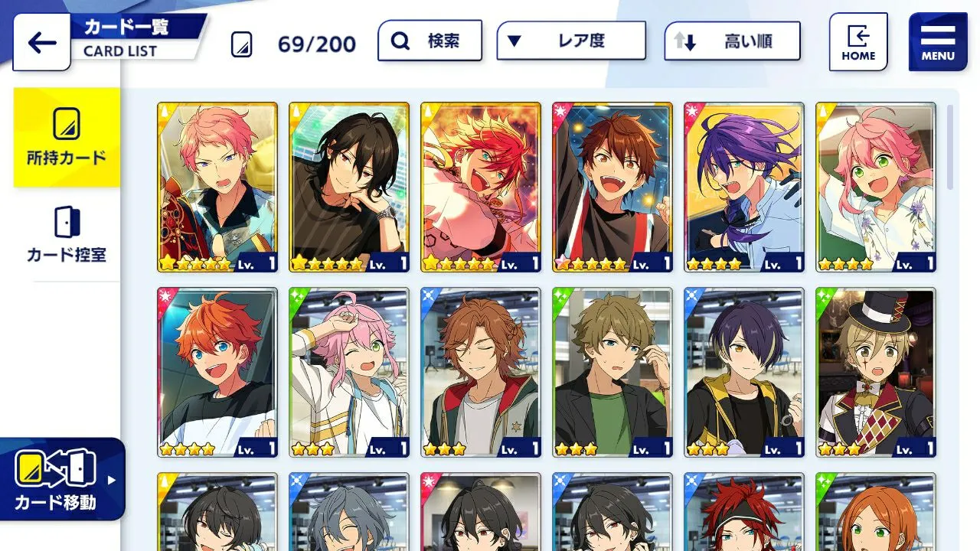Click the card list vertical scrollbar
This screenshot has width=980, height=551.
pyautogui.click(x=951, y=147)
